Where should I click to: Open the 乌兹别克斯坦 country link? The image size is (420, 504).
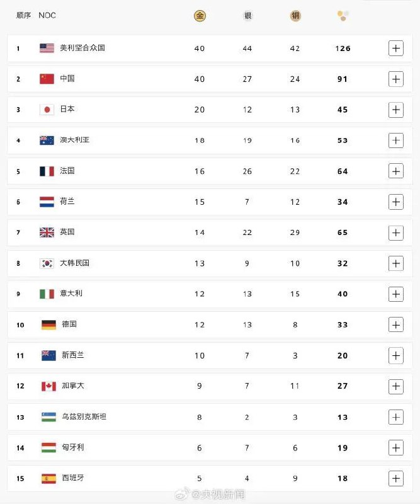coord(83,416)
